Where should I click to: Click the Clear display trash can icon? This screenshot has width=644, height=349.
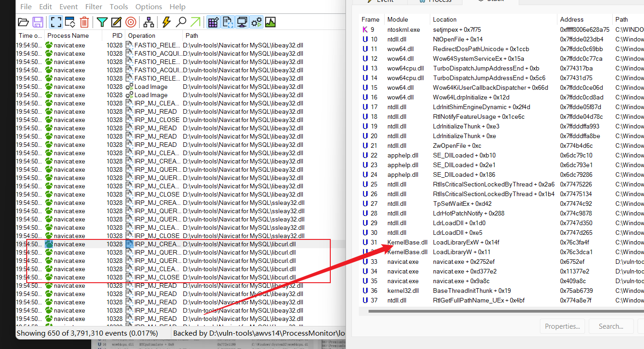click(x=84, y=22)
